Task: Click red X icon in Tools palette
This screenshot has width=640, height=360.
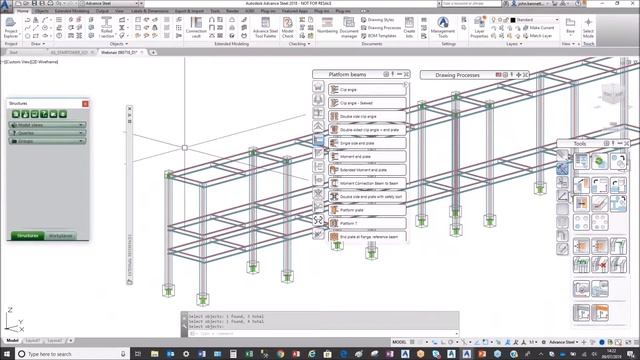Action: click(600, 265)
